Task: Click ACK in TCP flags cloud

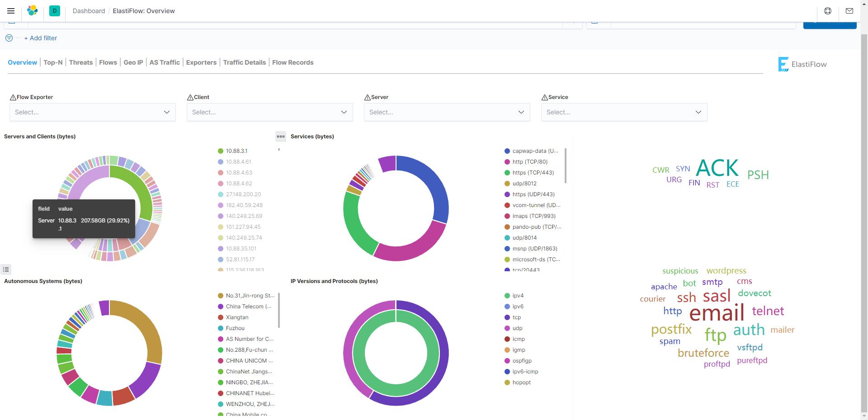Action: pos(717,168)
